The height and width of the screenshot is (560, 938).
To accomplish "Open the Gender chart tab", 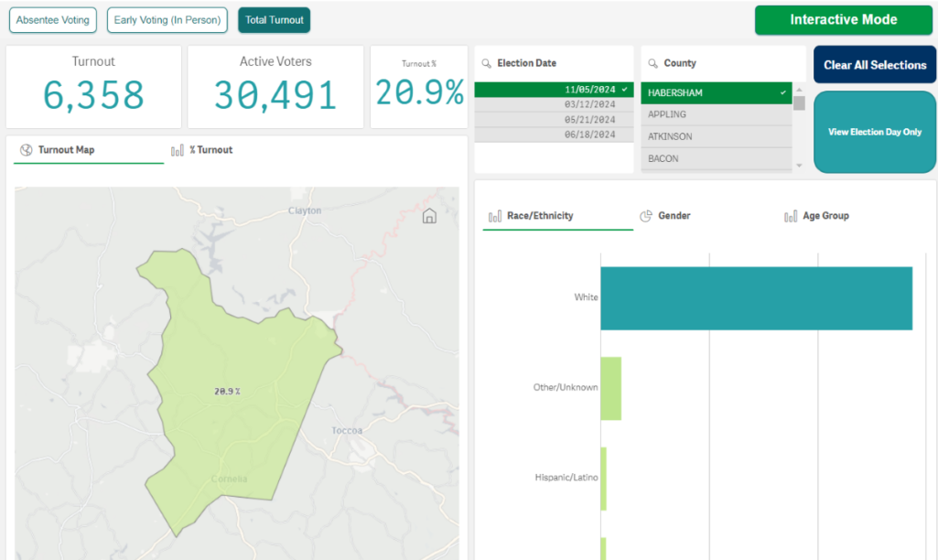I will 674,216.
